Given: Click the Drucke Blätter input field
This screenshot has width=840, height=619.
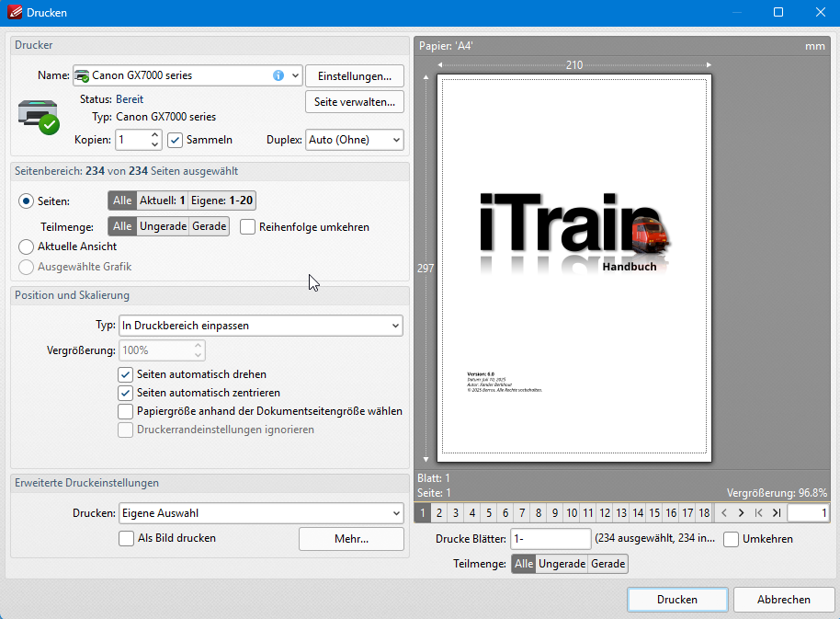Looking at the screenshot, I should coord(551,539).
